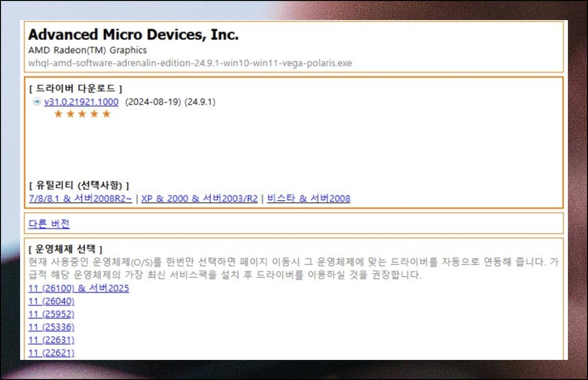
Task: Select OS 11 (26100) & 서버2025
Action: click(79, 288)
